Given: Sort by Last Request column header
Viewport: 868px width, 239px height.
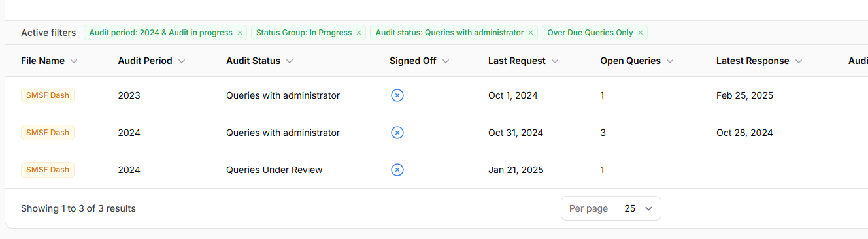Looking at the screenshot, I should click(524, 61).
